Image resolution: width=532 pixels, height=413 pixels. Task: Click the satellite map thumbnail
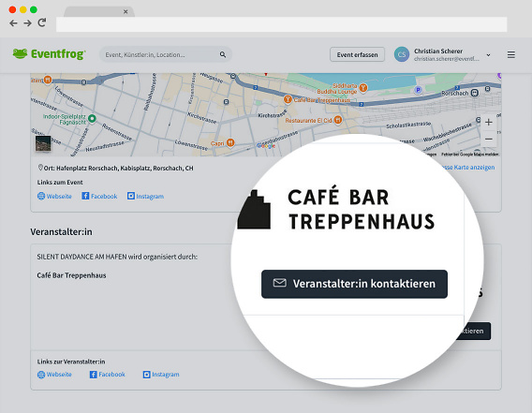(43, 143)
